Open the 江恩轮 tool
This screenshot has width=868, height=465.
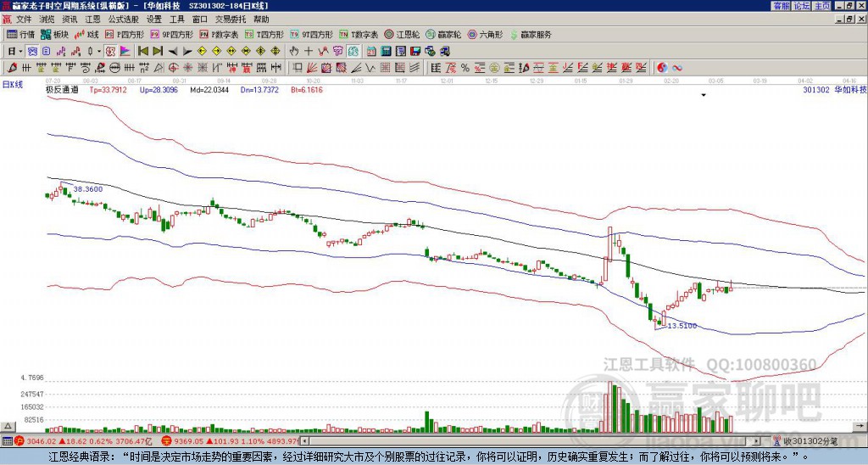click(402, 34)
